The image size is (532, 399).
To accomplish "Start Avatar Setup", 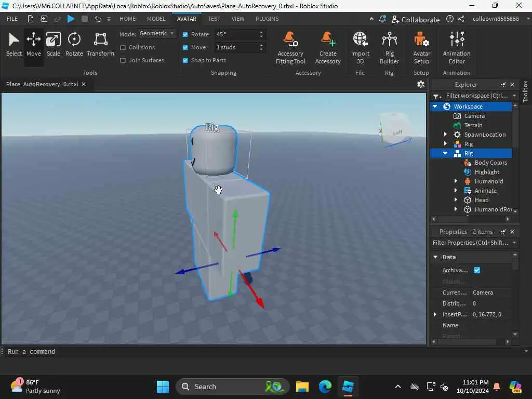I will point(421,48).
